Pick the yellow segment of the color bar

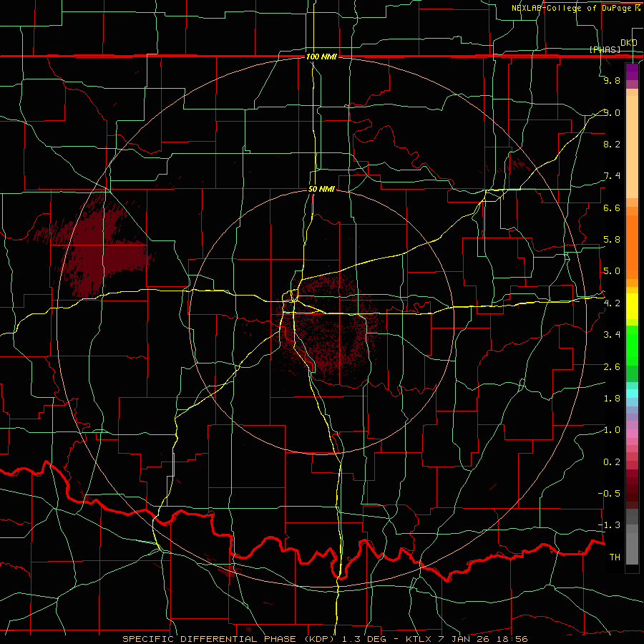[632, 306]
